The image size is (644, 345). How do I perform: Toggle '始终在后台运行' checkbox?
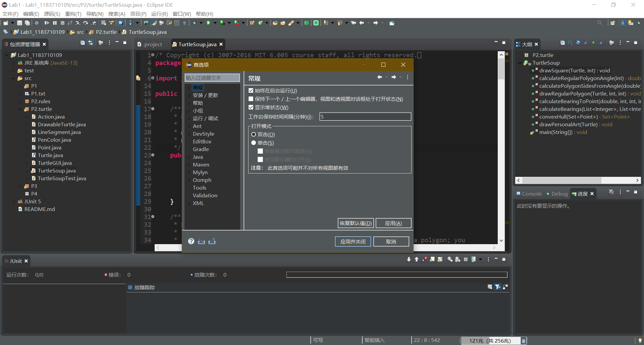(x=251, y=90)
